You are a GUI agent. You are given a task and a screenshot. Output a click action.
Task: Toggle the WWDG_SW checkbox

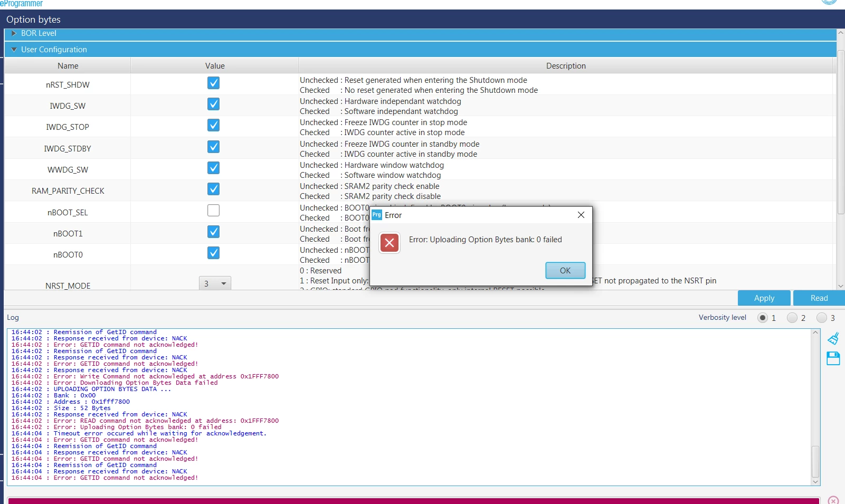213,168
